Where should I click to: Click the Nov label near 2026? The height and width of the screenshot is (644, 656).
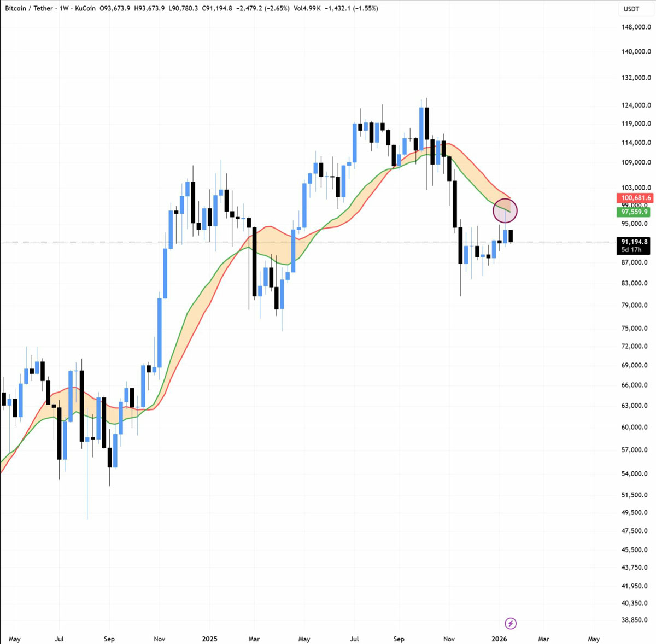click(449, 639)
